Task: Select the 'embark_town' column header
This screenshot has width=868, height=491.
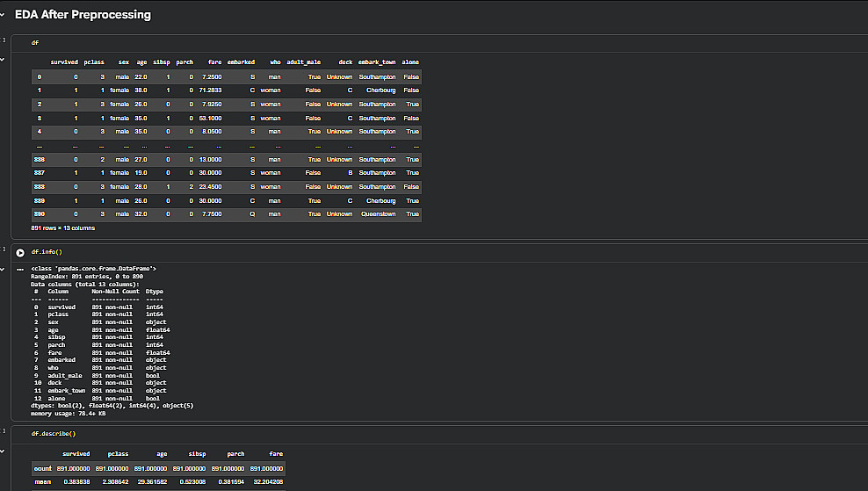Action: tap(377, 62)
